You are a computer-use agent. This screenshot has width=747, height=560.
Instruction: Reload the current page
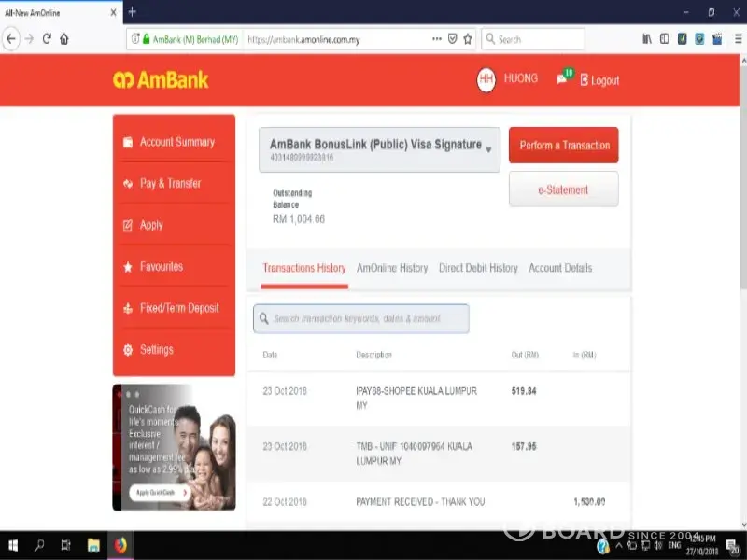[x=47, y=39]
